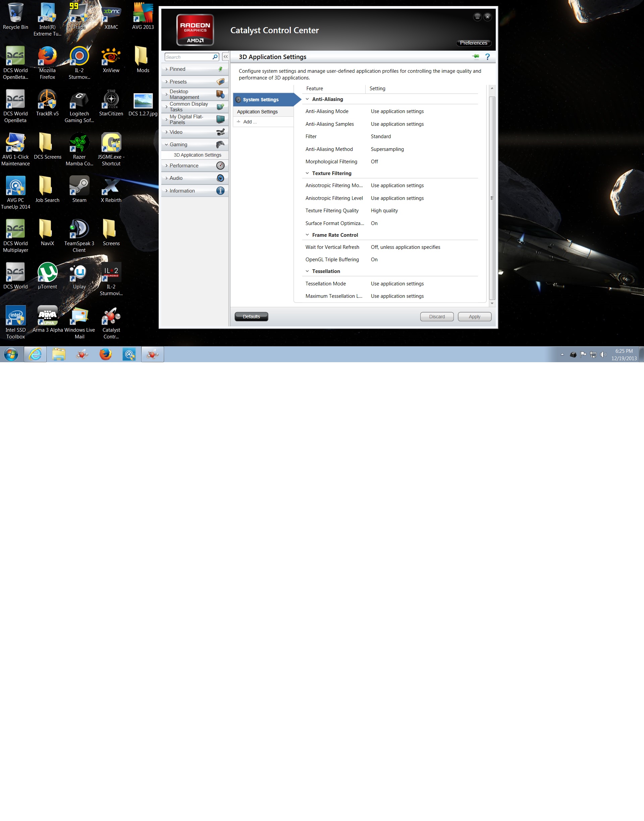Click the Performance gauge icon
This screenshot has height=821, width=644.
point(221,165)
